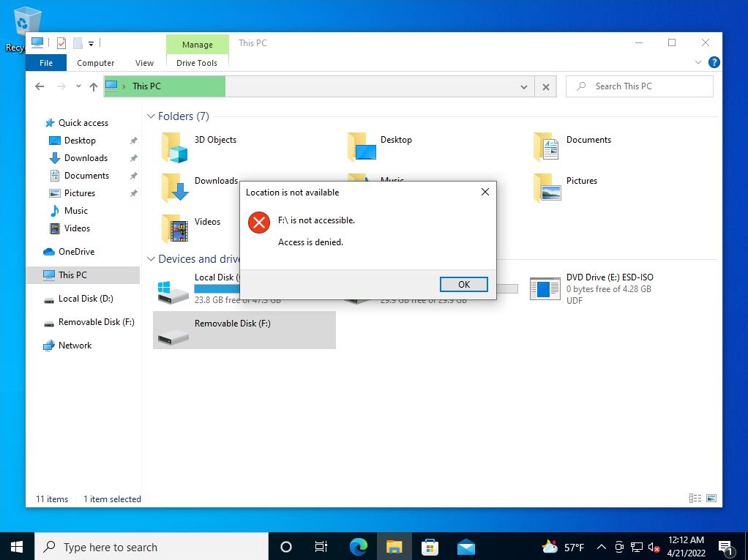This screenshot has height=560, width=748.
Task: Open File Explorer taskbar icon
Action: click(x=394, y=547)
